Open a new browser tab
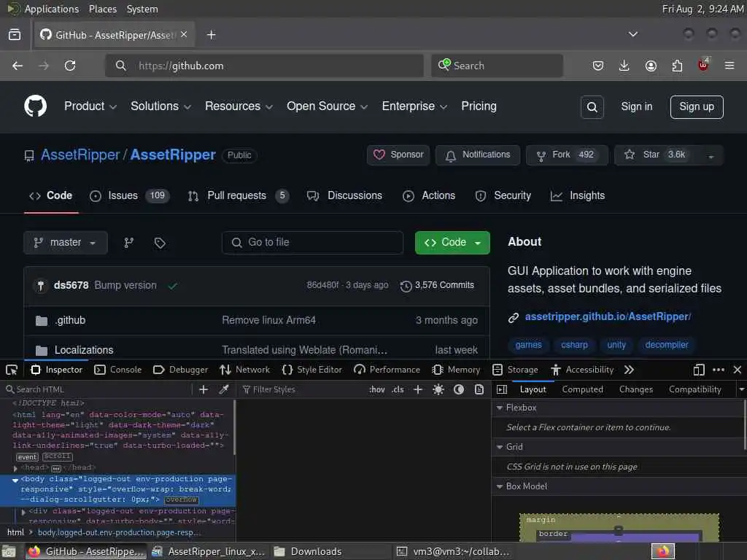Viewport: 747px width, 560px height. (x=212, y=35)
